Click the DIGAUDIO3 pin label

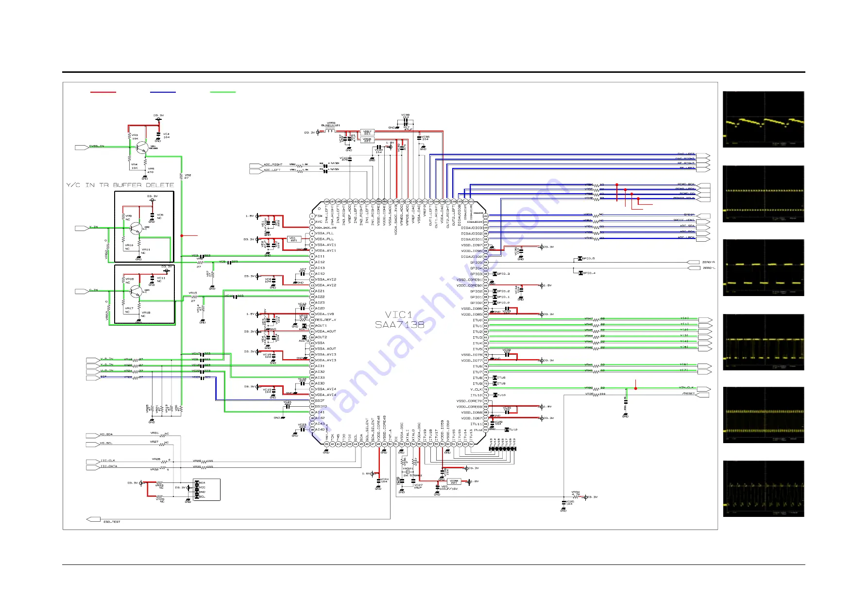point(471,228)
